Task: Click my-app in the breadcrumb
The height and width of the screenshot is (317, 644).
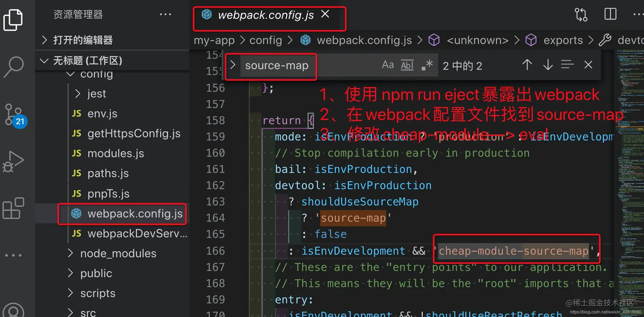Action: click(214, 40)
